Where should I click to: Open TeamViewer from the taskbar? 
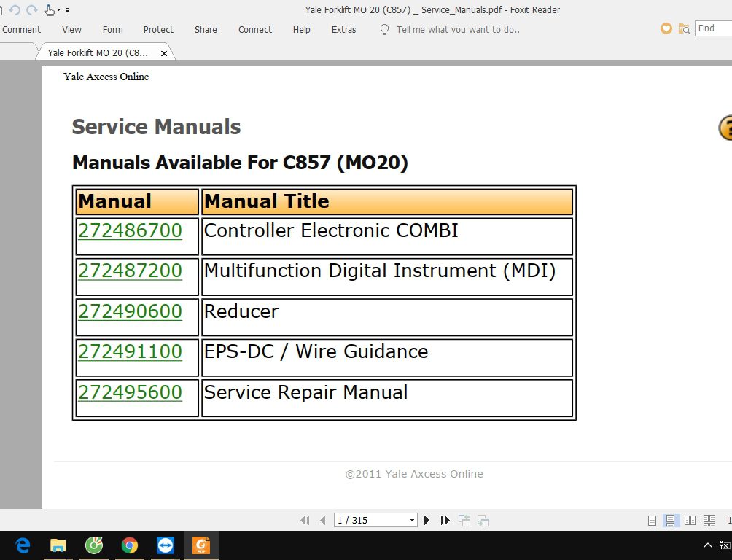tap(166, 545)
